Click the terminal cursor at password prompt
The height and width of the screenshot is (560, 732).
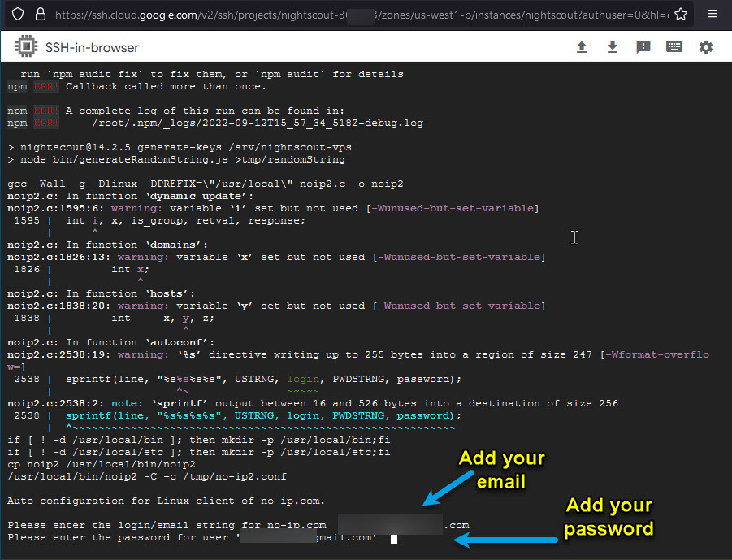click(x=393, y=538)
